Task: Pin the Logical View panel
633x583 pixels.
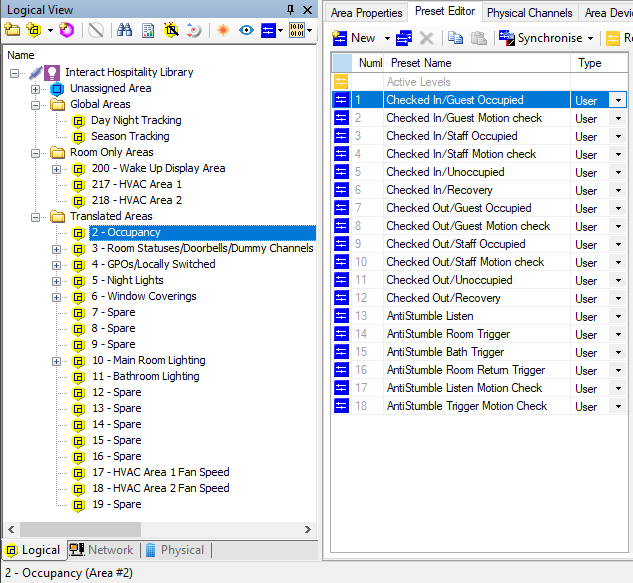Action: coord(291,9)
